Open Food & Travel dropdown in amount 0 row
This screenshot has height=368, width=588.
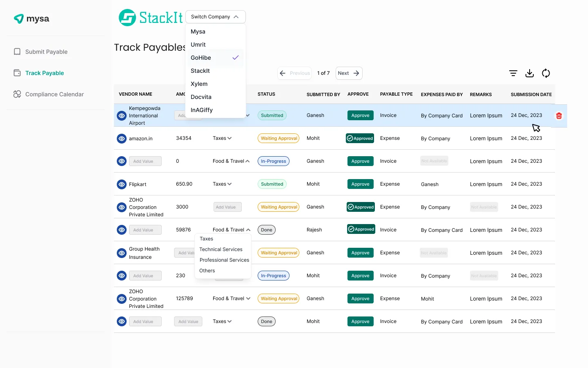231,161
